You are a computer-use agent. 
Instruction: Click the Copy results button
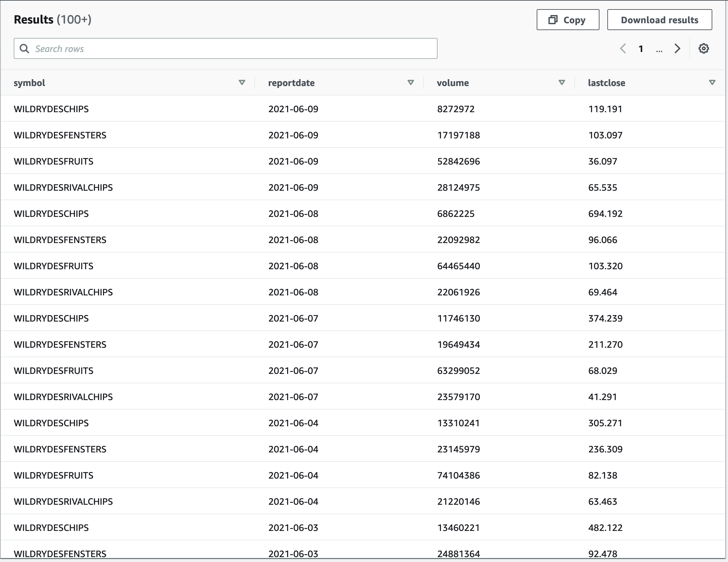(x=567, y=20)
